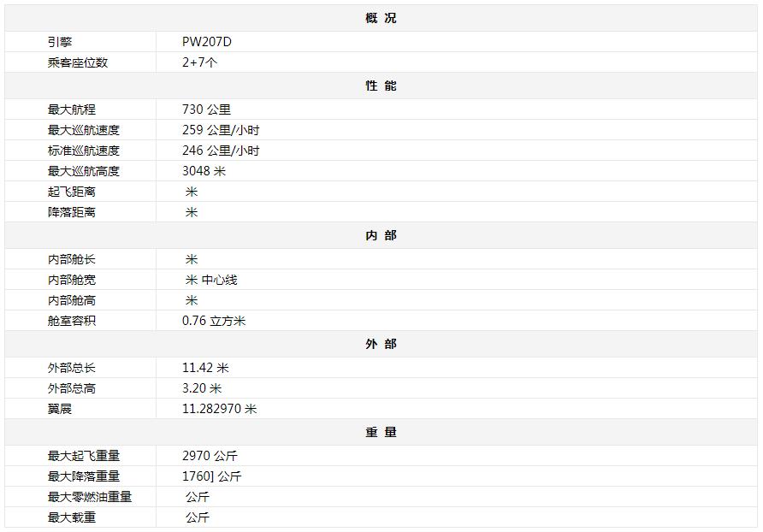Click the 最大巡航速度 label
Image resolution: width=763 pixels, height=532 pixels.
tap(84, 130)
